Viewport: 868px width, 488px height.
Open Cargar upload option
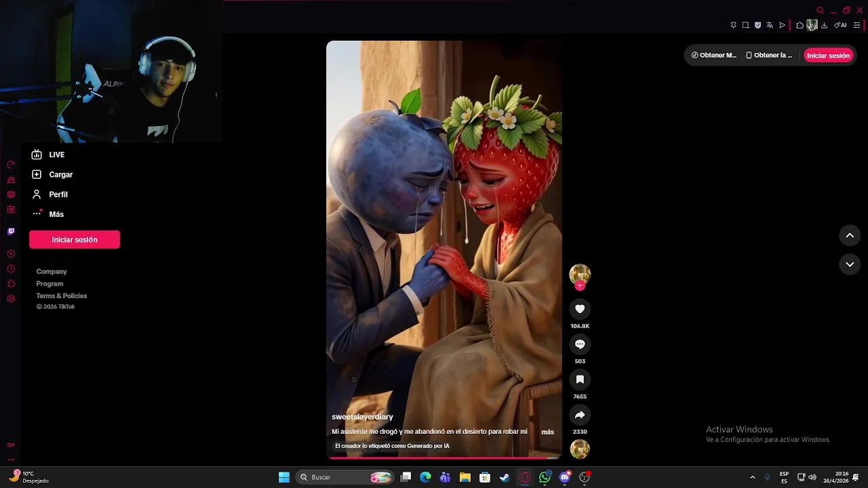tap(53, 174)
